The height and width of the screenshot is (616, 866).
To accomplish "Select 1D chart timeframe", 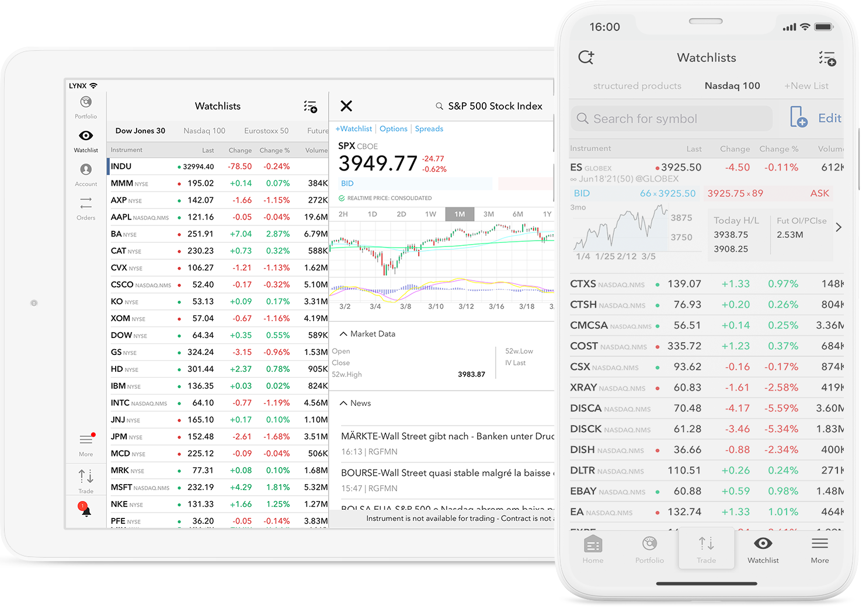I will point(372,214).
